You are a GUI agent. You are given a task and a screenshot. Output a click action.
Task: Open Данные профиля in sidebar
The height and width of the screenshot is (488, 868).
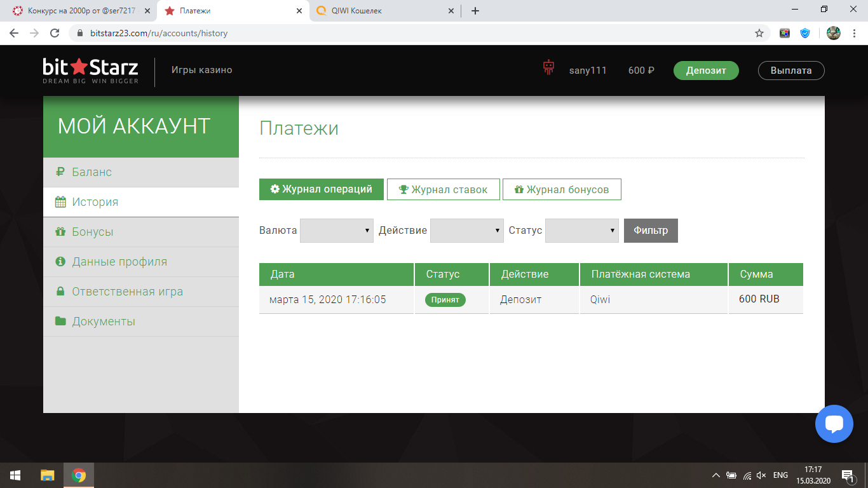coord(141,262)
